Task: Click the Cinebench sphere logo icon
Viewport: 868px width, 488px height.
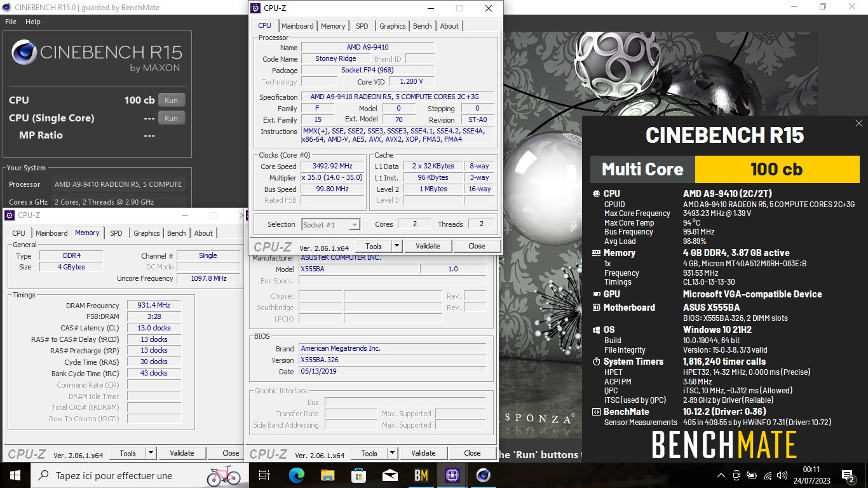Action: [x=24, y=52]
